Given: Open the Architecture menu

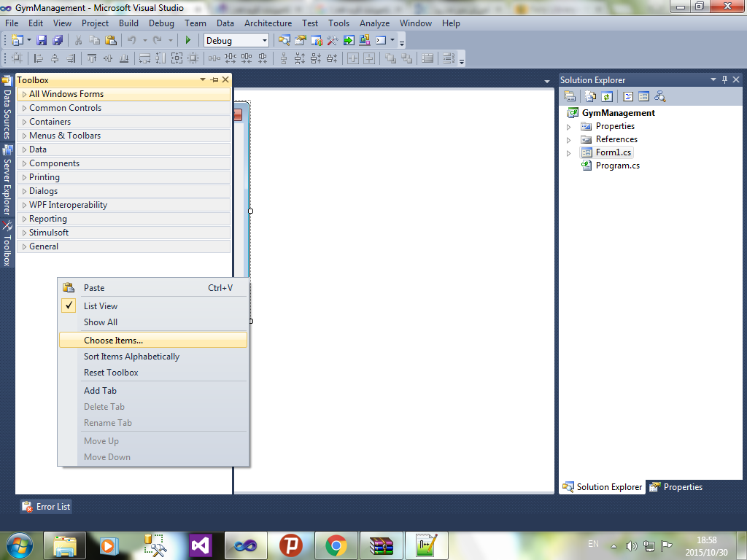Looking at the screenshot, I should pyautogui.click(x=268, y=23).
